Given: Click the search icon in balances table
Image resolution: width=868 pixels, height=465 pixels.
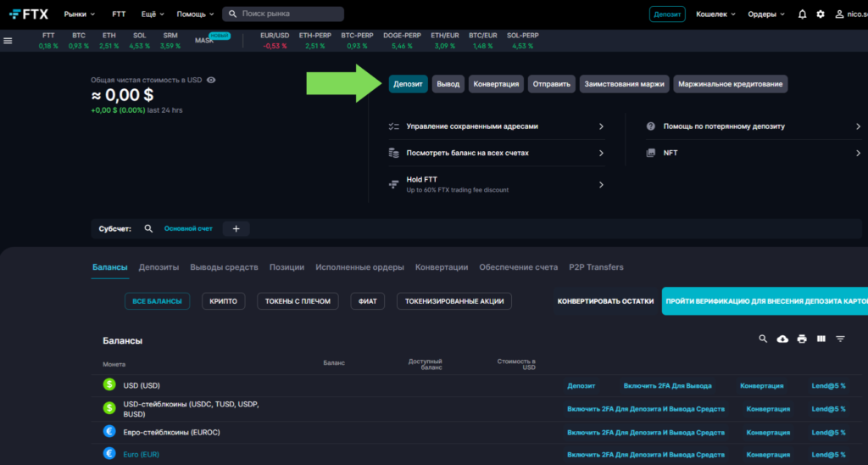Looking at the screenshot, I should pyautogui.click(x=763, y=339).
